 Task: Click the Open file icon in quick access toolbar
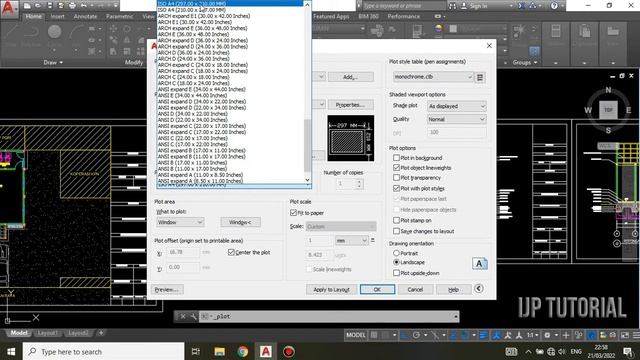pos(38,6)
